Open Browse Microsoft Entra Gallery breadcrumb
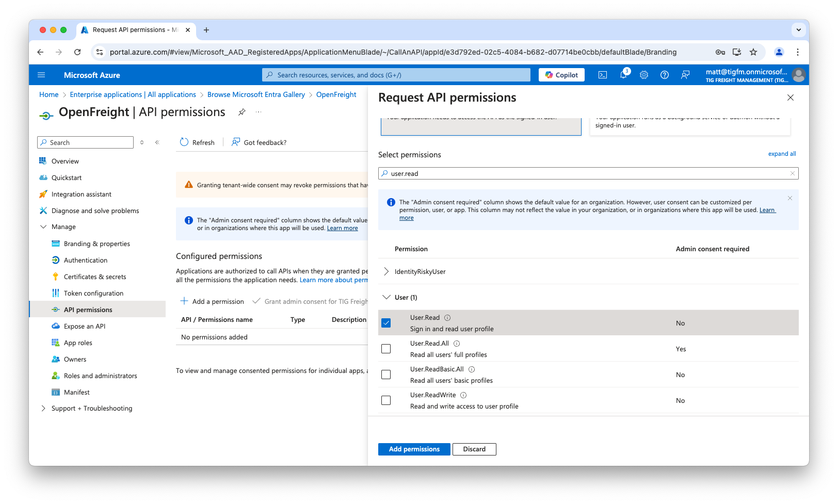Image resolution: width=838 pixels, height=504 pixels. [x=256, y=94]
